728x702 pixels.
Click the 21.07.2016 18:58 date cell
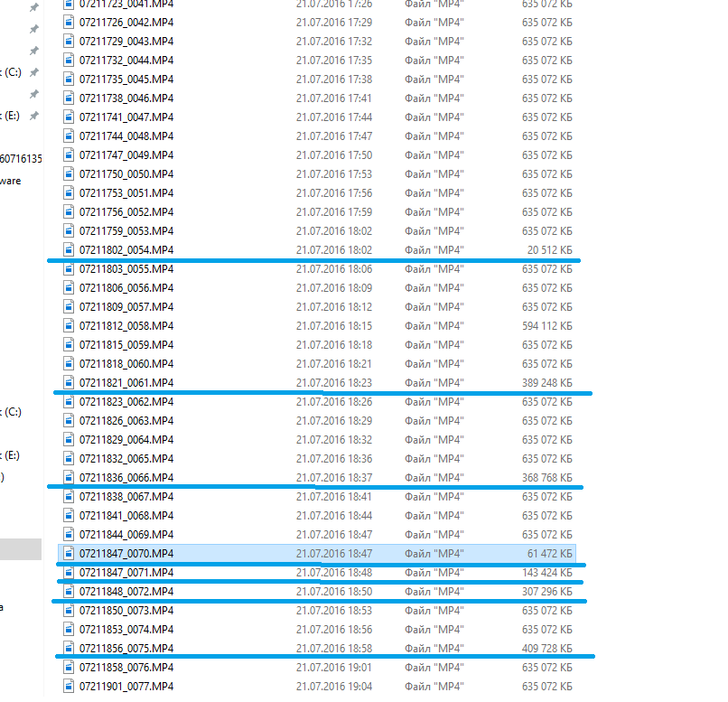point(333,648)
